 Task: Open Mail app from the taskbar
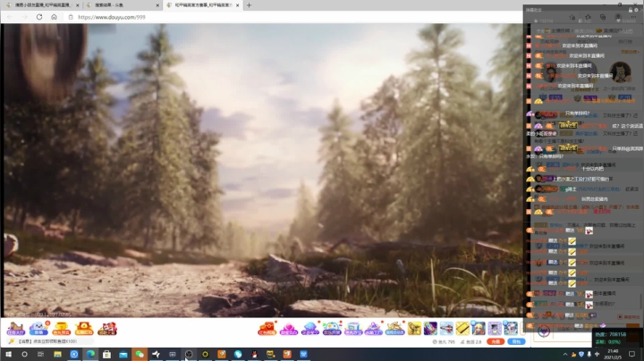tap(123, 354)
